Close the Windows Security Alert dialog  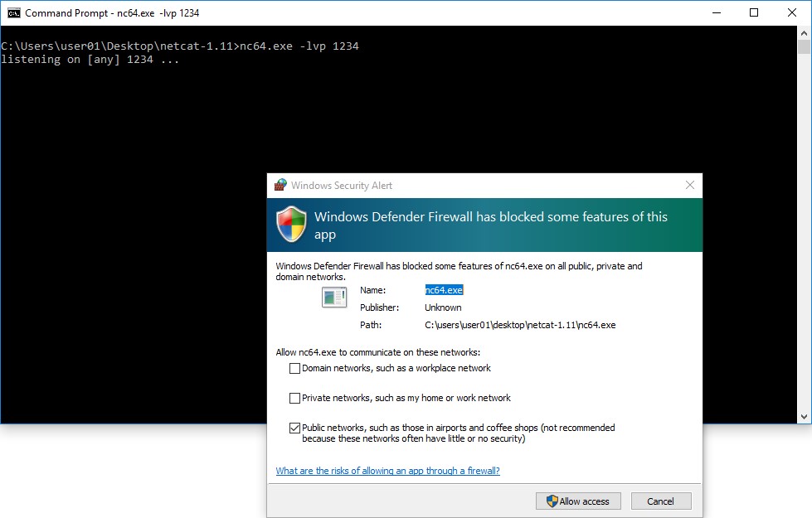tap(690, 186)
